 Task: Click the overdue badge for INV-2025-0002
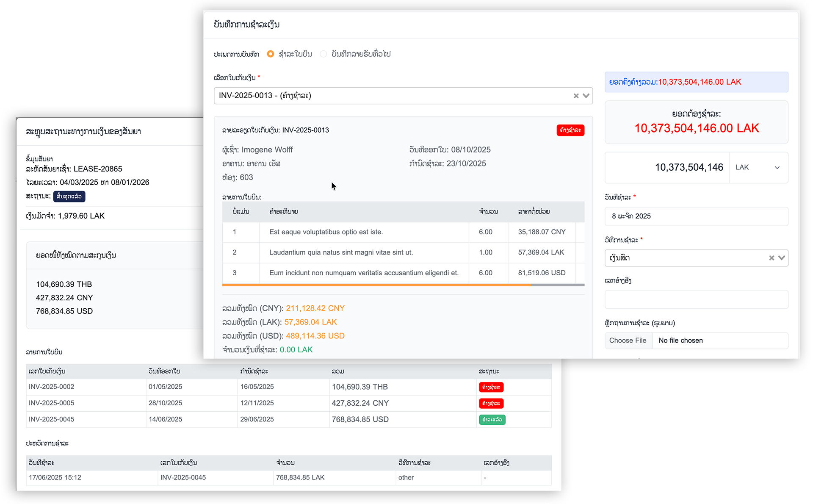tap(491, 387)
